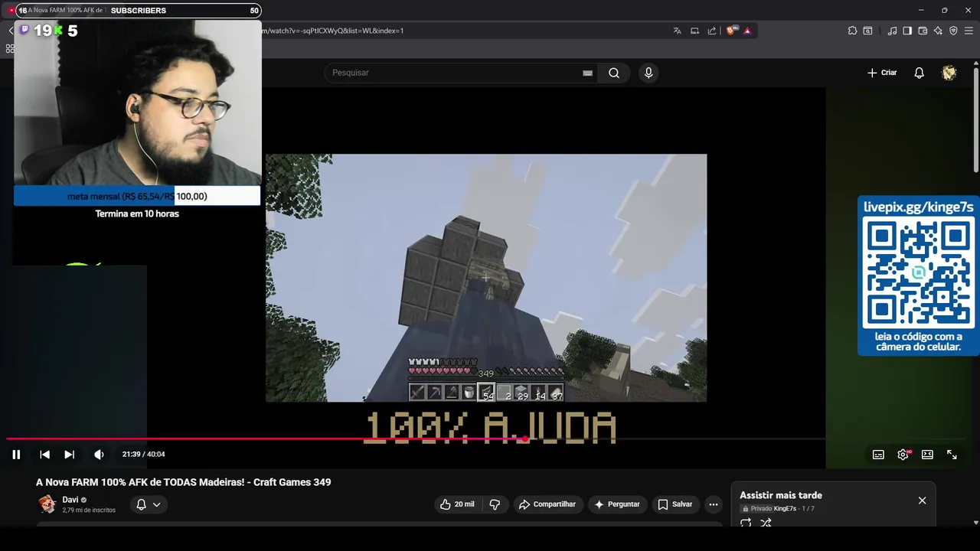This screenshot has width=980, height=551.
Task: Open the browser extensions puzzle icon
Action: [x=852, y=31]
